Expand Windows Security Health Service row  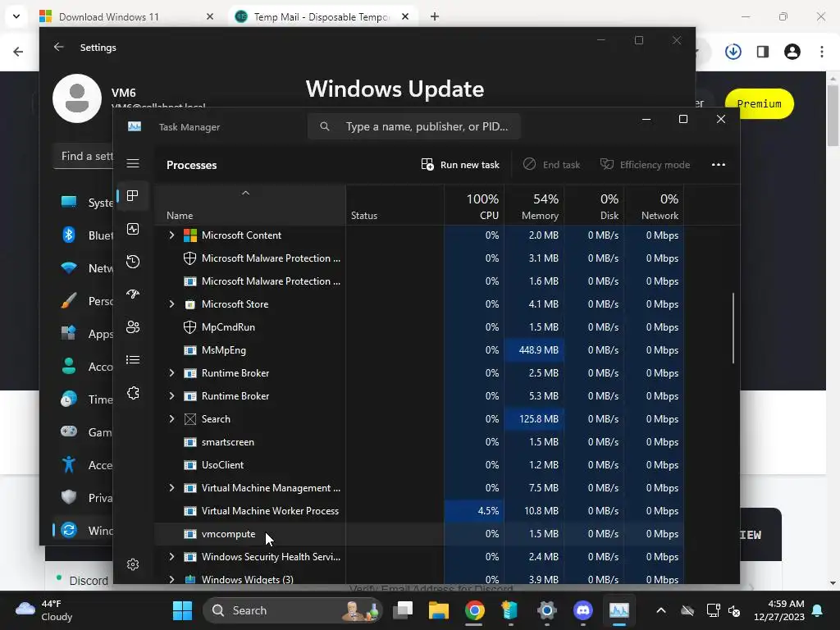pos(171,557)
